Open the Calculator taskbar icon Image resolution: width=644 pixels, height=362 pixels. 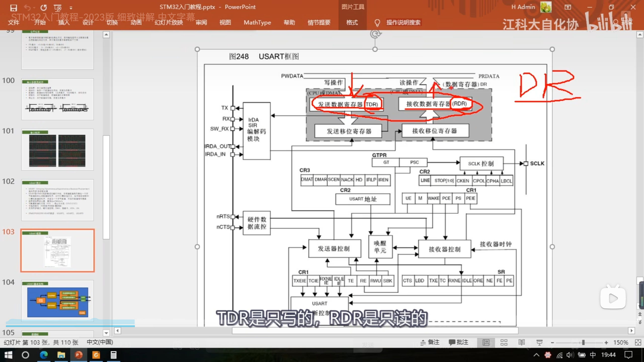(x=113, y=355)
